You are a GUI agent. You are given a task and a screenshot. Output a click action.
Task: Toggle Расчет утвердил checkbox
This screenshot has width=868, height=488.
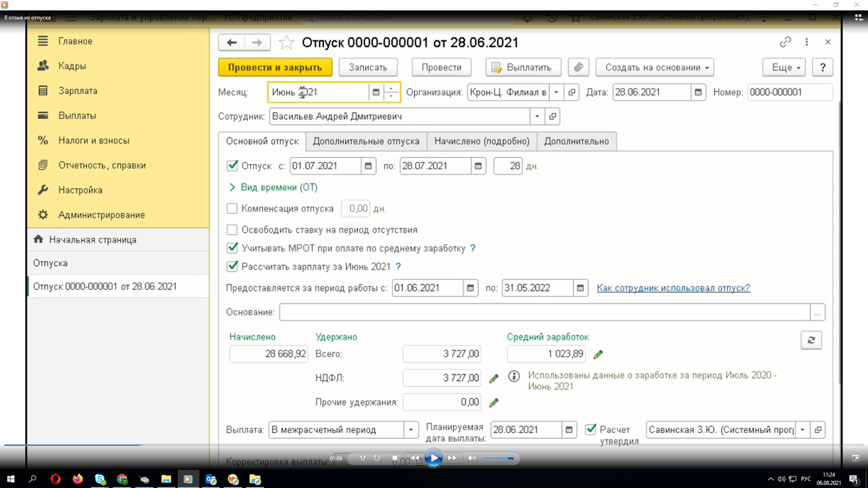click(x=590, y=429)
